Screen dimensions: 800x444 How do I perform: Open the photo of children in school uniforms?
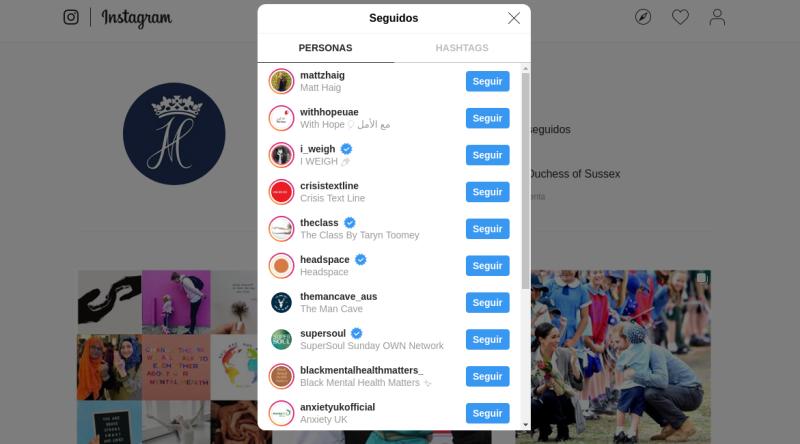(613, 356)
